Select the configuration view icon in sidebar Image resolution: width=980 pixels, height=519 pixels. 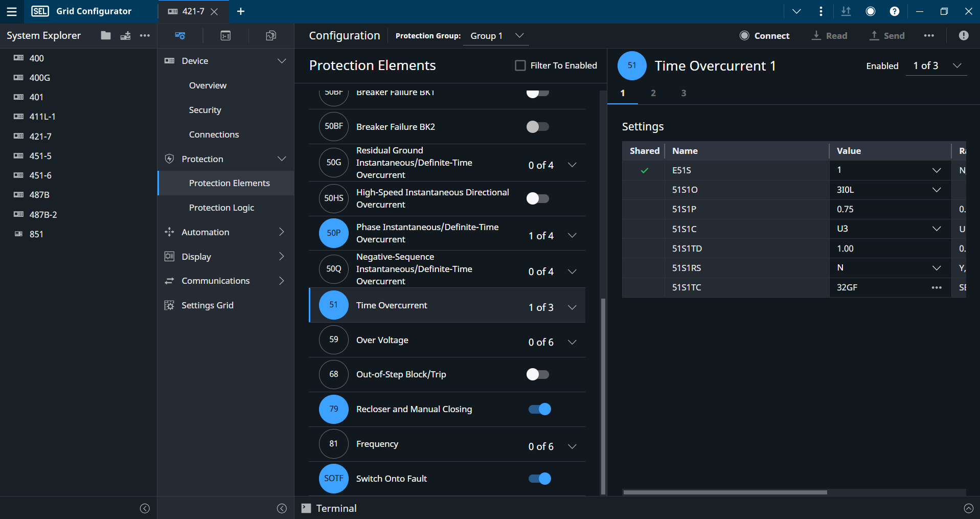point(180,35)
